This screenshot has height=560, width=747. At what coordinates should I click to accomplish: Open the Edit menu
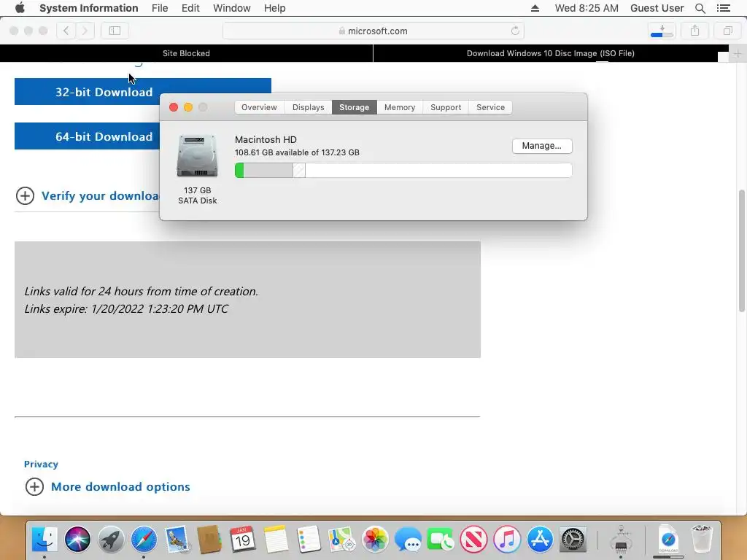190,8
